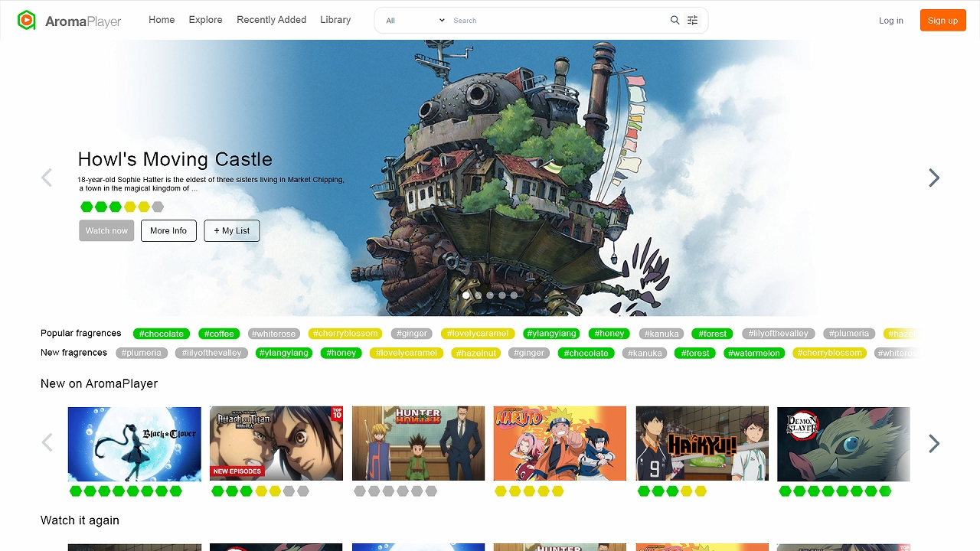Select #chocolate in New fragrences row
The image size is (980, 551).
586,353
